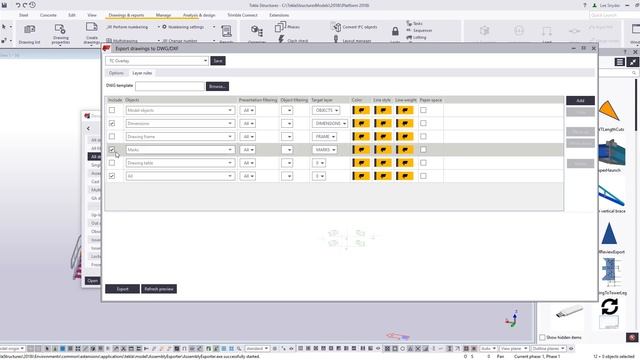The width and height of the screenshot is (640, 360).
Task: Open the Organizer ribbon icon
Action: pos(257,31)
